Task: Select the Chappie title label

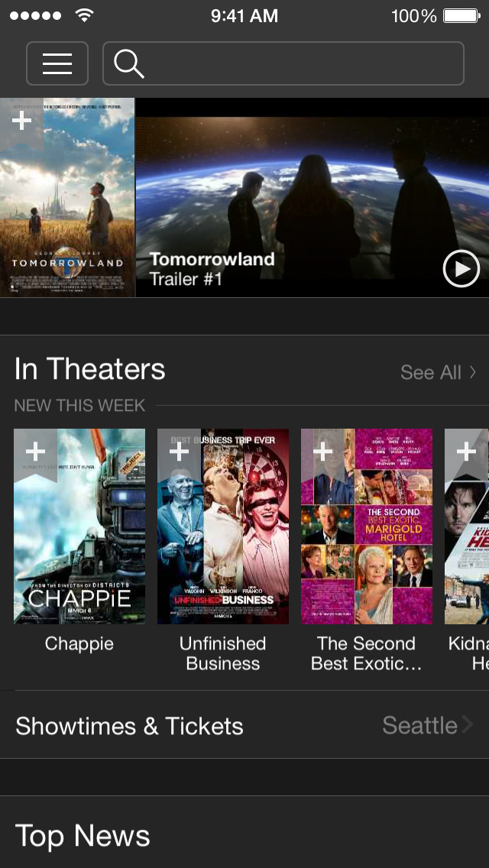Action: tap(79, 643)
